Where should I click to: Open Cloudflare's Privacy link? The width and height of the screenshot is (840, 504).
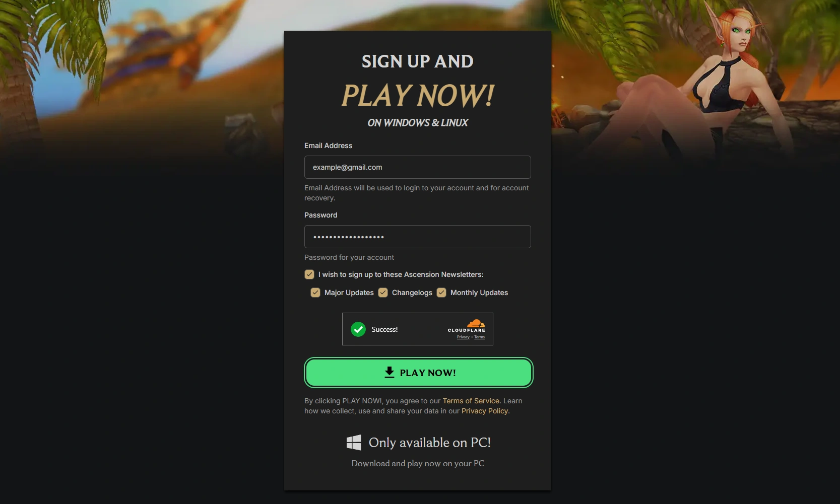point(463,337)
